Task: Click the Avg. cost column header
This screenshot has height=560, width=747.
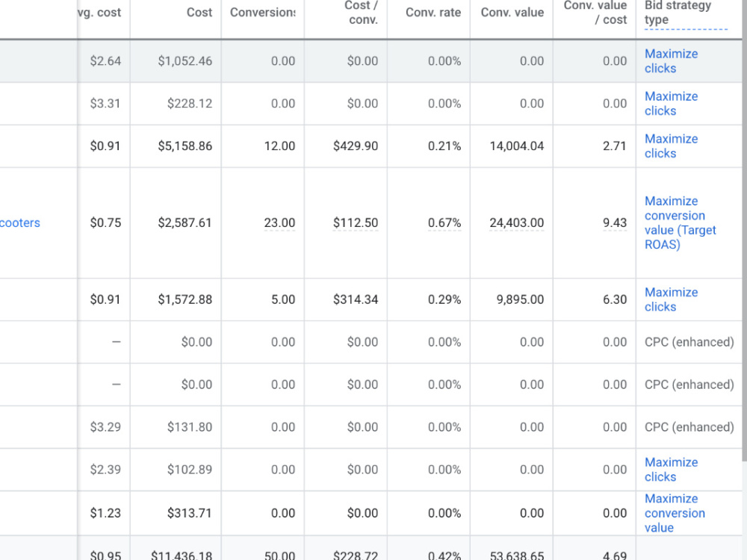Action: click(x=99, y=13)
